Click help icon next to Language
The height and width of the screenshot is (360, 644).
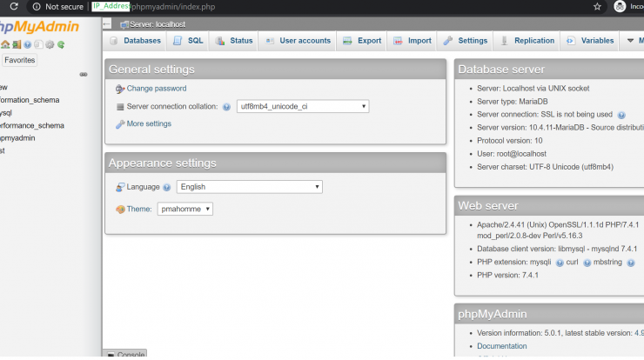point(166,188)
